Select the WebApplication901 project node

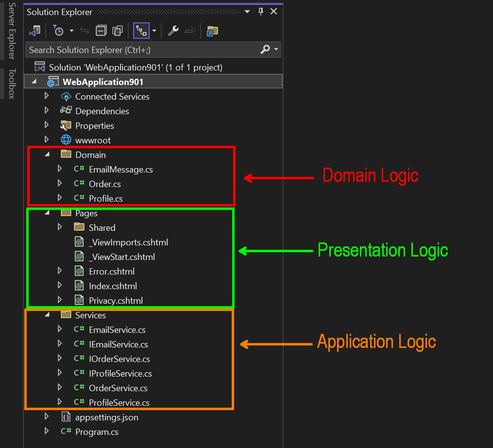tap(103, 82)
